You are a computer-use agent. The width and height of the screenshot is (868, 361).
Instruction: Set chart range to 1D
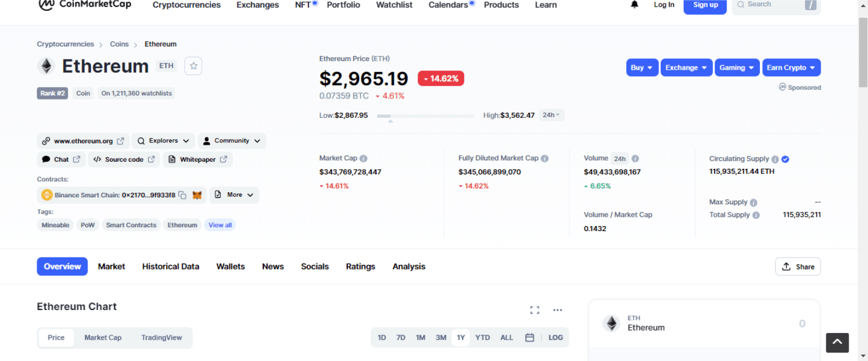pyautogui.click(x=382, y=338)
